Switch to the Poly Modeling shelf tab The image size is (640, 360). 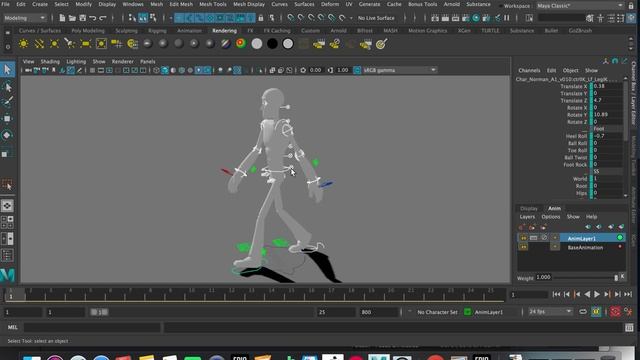tap(88, 31)
